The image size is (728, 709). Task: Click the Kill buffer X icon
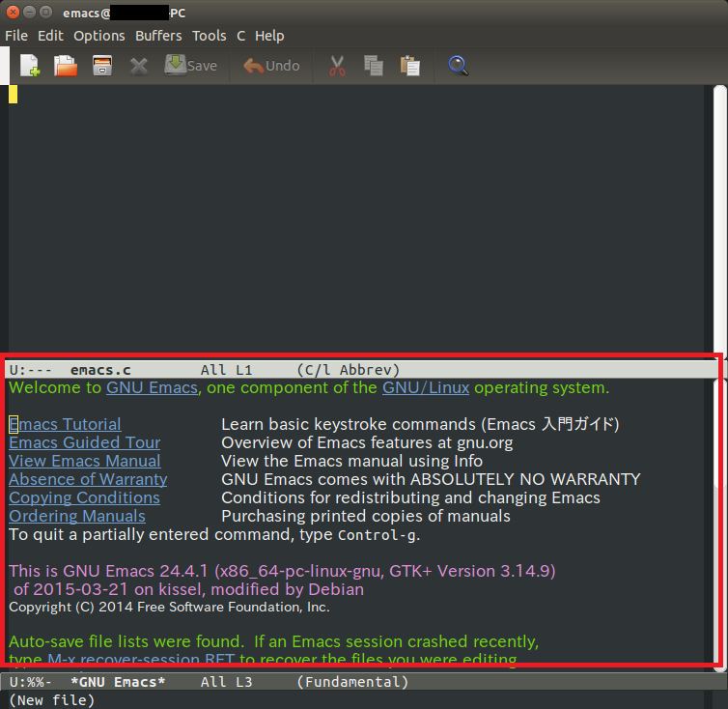[138, 66]
